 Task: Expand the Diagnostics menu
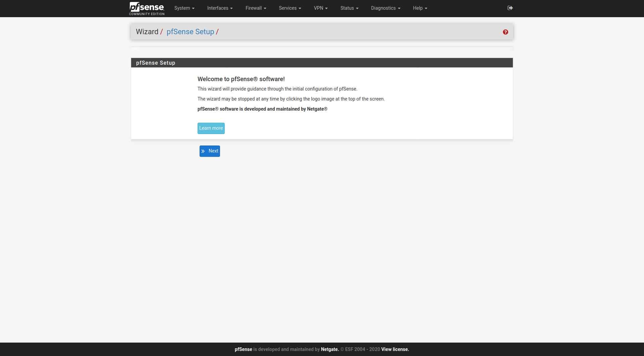(x=385, y=8)
